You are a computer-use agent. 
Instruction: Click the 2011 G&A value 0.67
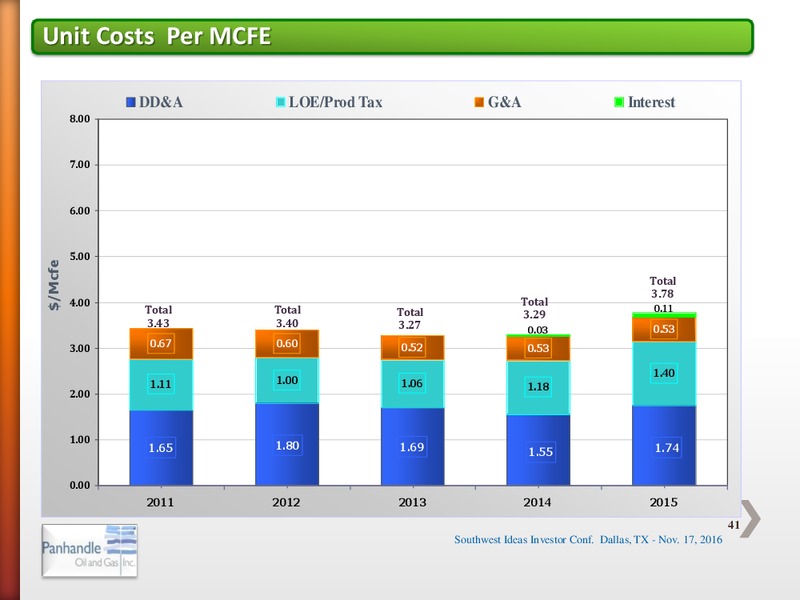coord(161,343)
